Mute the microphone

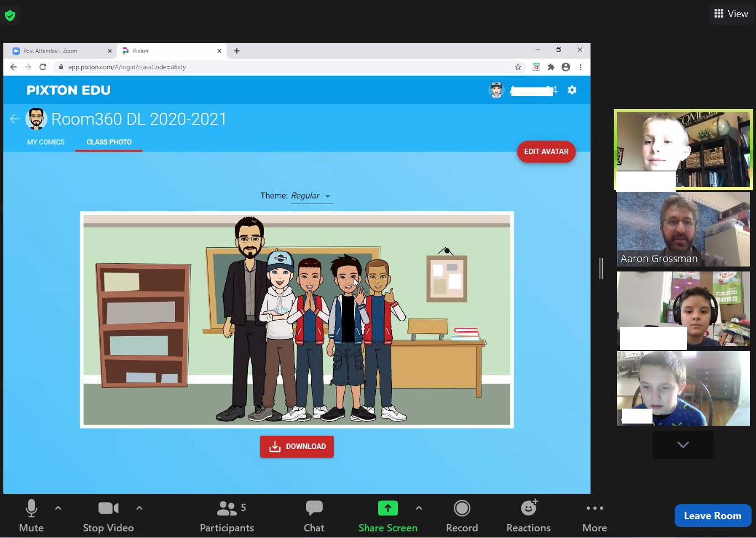[31, 516]
